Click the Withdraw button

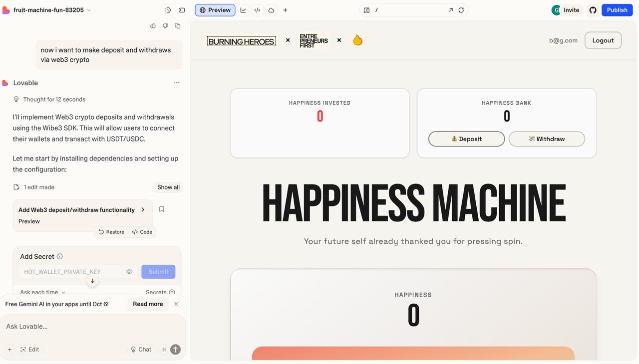[547, 139]
